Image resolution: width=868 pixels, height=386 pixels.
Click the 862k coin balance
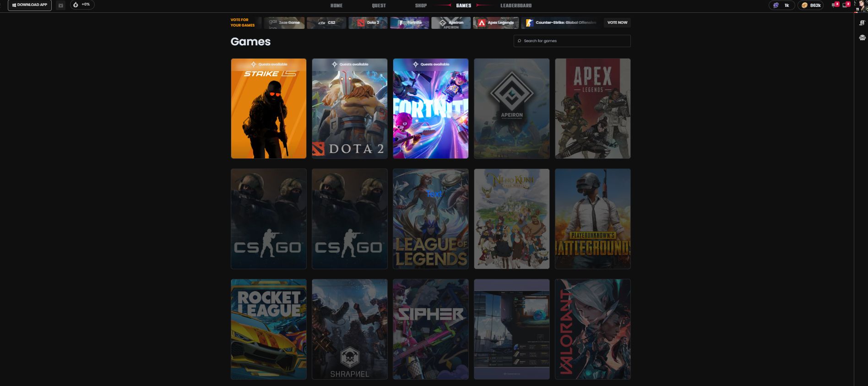(x=811, y=5)
